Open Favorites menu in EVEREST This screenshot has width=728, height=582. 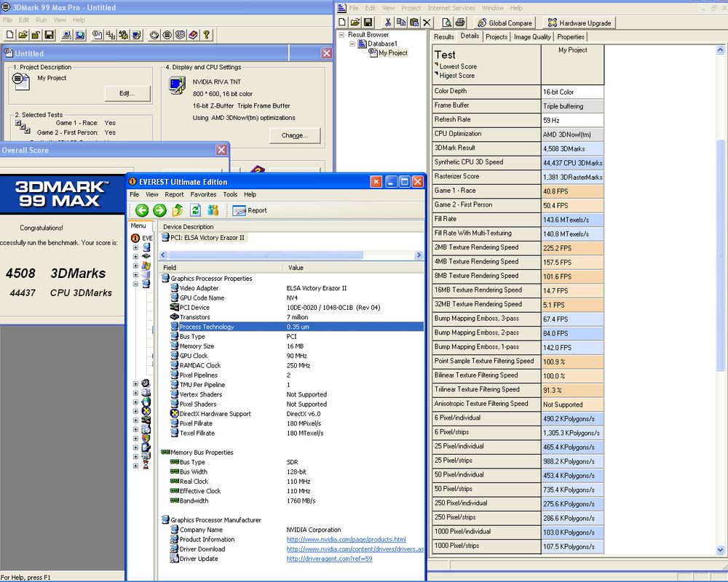tap(203, 194)
